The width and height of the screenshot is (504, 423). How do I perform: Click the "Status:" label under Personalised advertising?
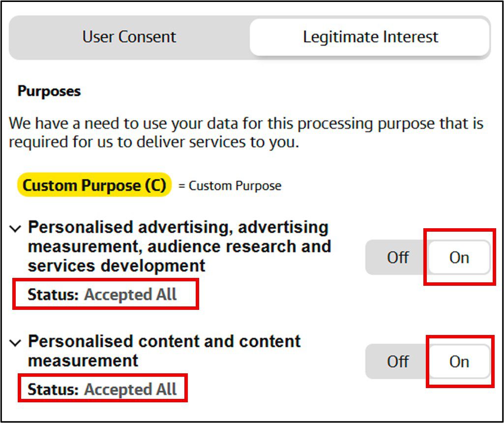pos(53,295)
